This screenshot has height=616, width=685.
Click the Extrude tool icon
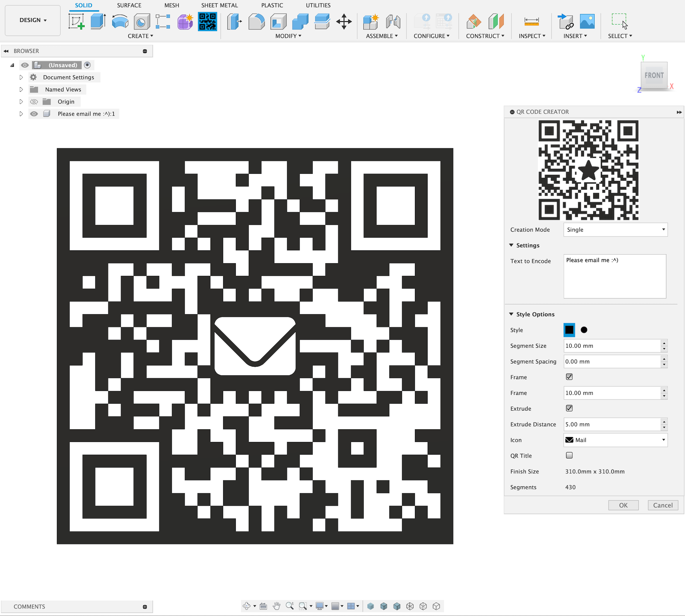coord(98,22)
